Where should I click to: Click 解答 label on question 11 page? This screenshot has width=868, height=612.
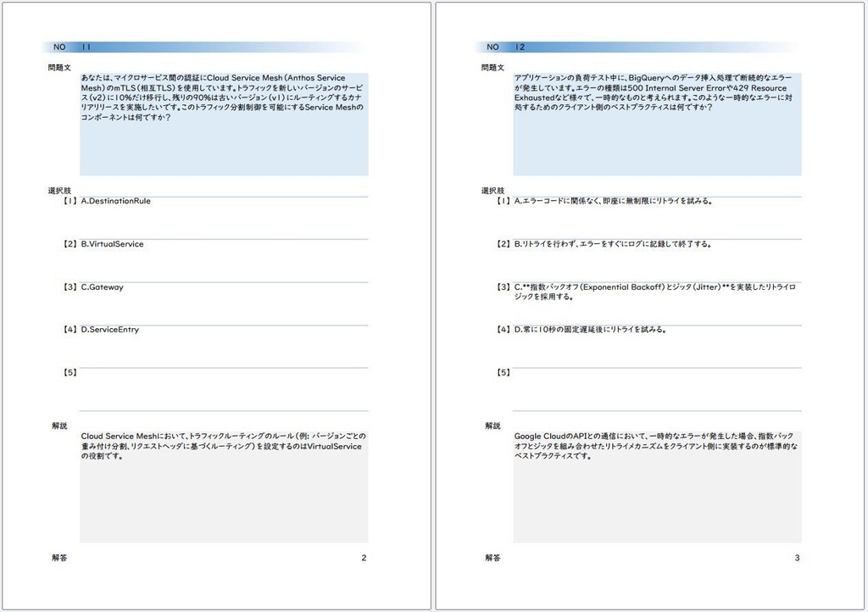(59, 558)
